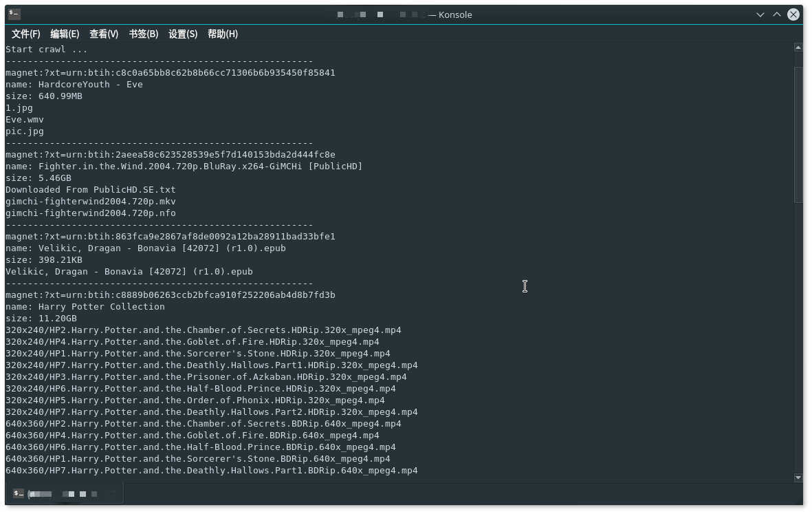This screenshot has height=514, width=812.
Task: Click the 'pic.jpg' file line
Action: 25,131
